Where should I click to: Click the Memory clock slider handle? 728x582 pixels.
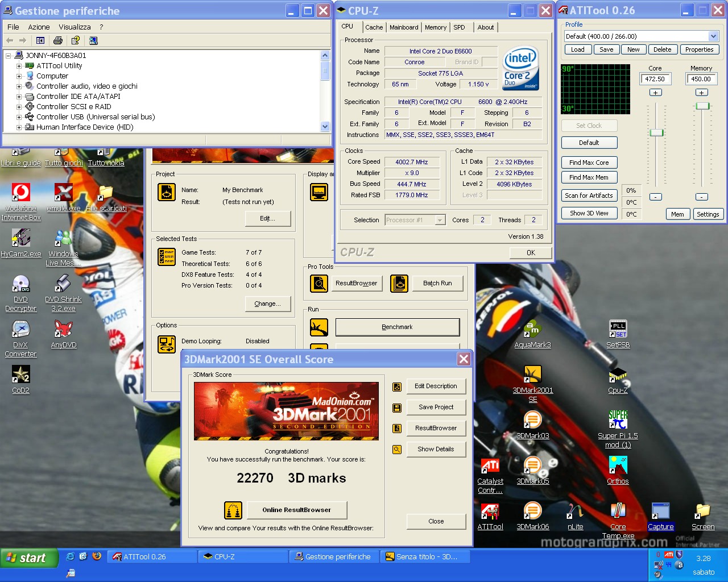click(x=702, y=106)
